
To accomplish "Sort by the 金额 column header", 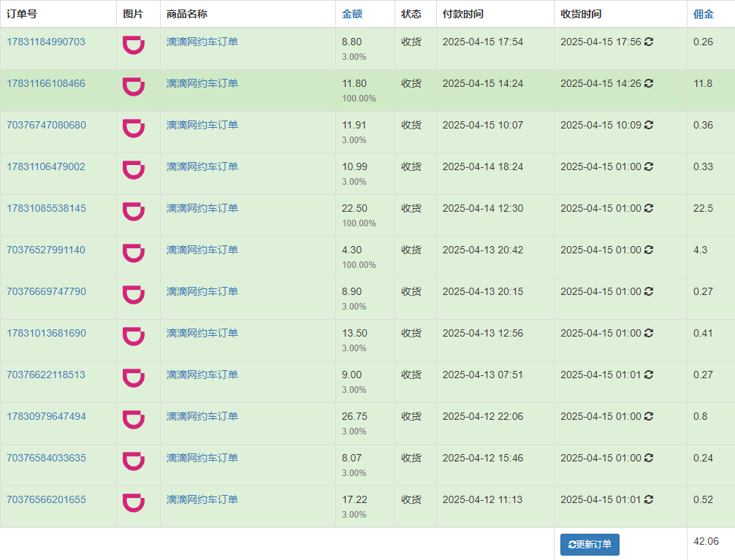I will 352,14.
